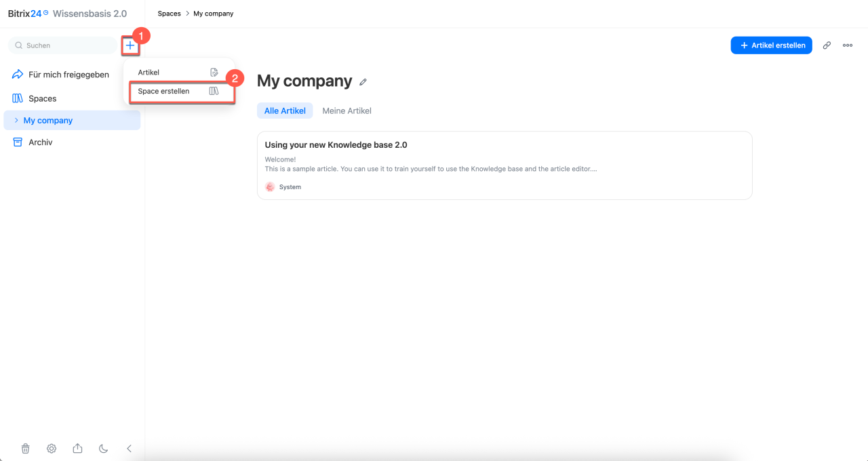Screen dimensions: 868x461
Task: Expand the My company tree chevron
Action: (16, 120)
